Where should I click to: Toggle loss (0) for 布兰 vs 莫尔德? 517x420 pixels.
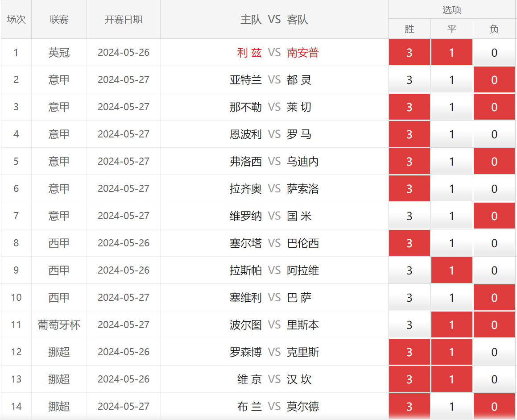pyautogui.click(x=494, y=407)
